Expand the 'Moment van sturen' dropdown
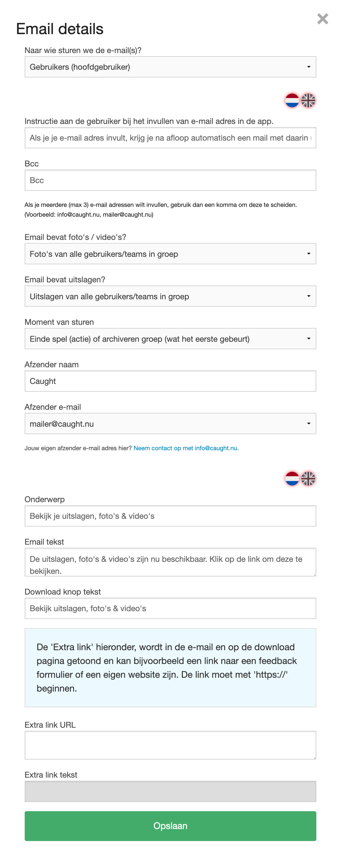Viewport: 341px width, 868px height. [170, 339]
